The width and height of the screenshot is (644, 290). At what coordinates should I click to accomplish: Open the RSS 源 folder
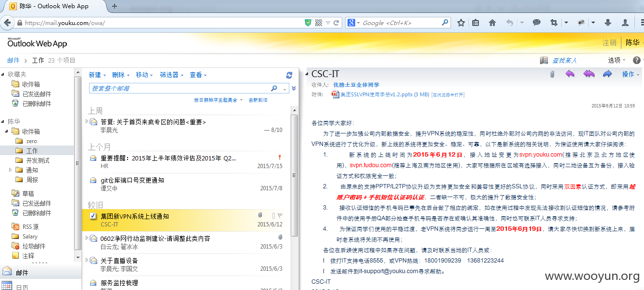(x=30, y=227)
